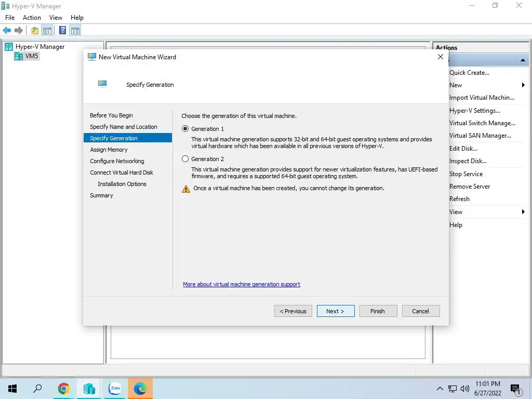This screenshot has width=532, height=399.
Task: Go to Connect Virtual Hard Disk step
Action: coord(122,172)
